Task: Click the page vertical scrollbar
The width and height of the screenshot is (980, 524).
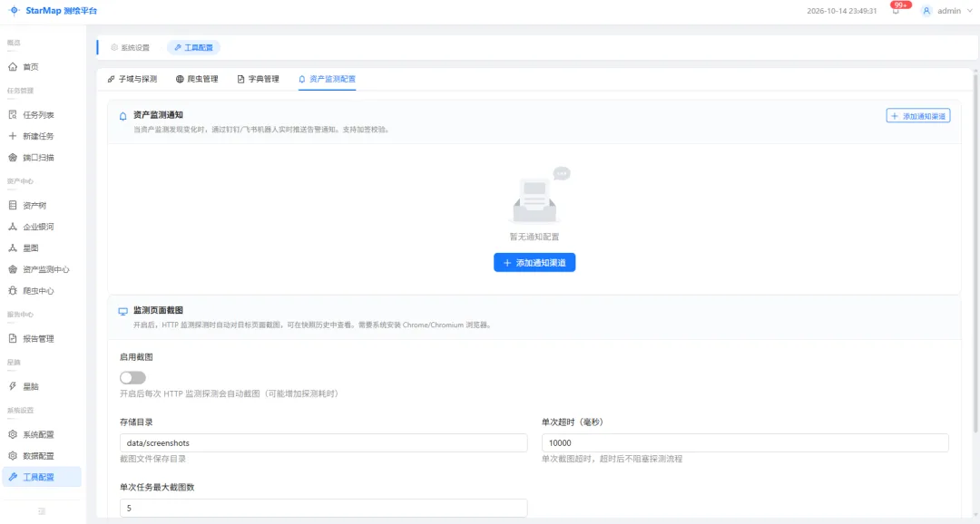Action: point(976,253)
